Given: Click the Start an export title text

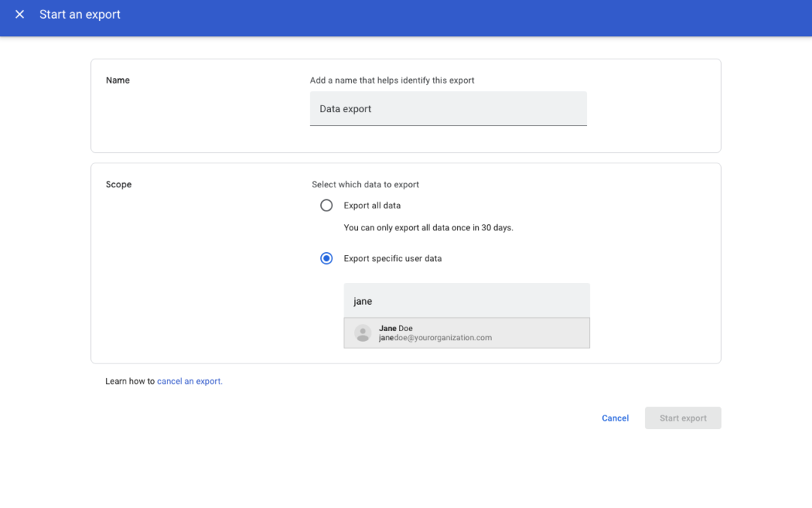Looking at the screenshot, I should pos(80,14).
